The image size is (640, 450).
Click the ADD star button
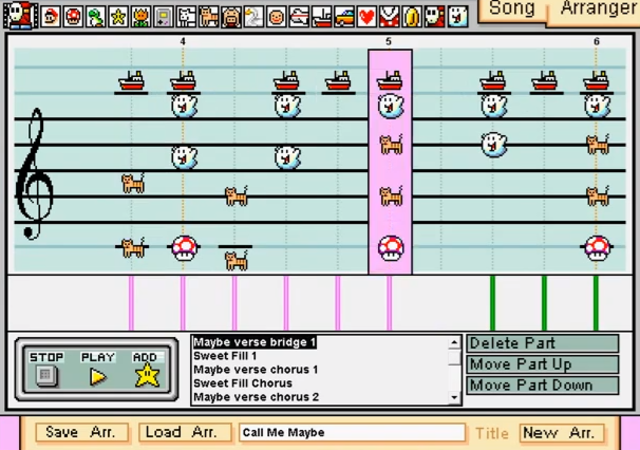147,375
